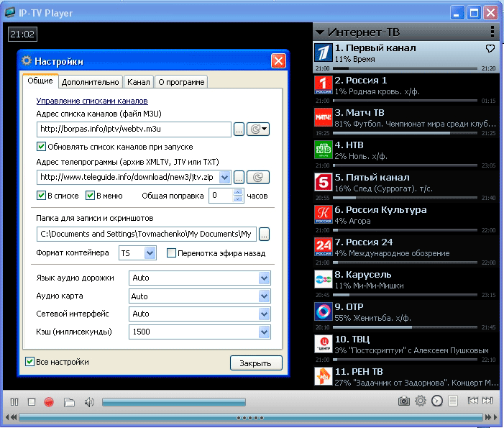The width and height of the screenshot is (504, 428).
Task: Increase 'Общая поправка' hours with up arrow
Action: click(x=238, y=192)
